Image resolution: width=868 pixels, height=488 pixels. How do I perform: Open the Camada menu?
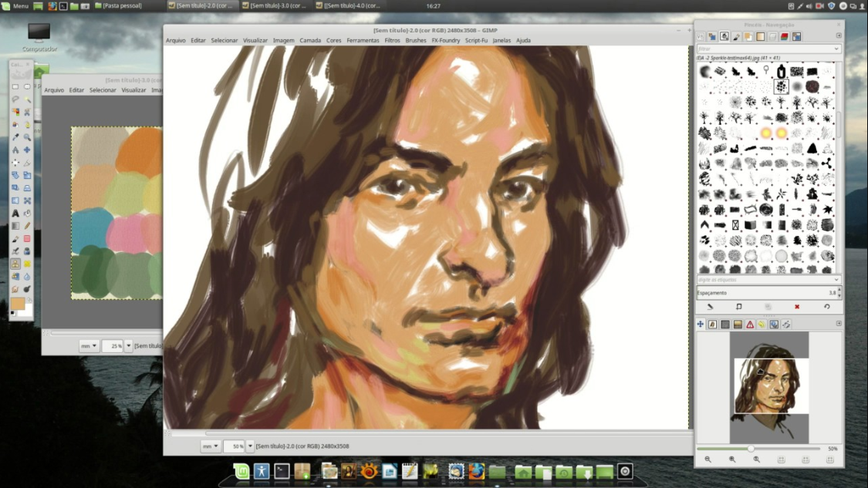point(310,40)
